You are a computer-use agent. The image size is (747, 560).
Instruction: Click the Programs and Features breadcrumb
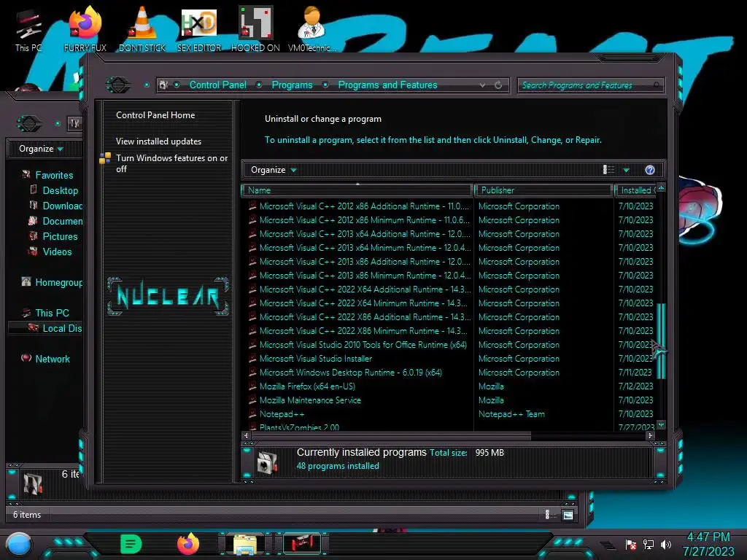[x=387, y=85]
